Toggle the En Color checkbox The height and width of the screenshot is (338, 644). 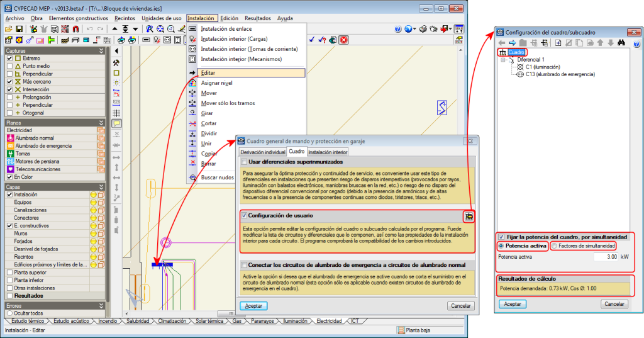9,177
